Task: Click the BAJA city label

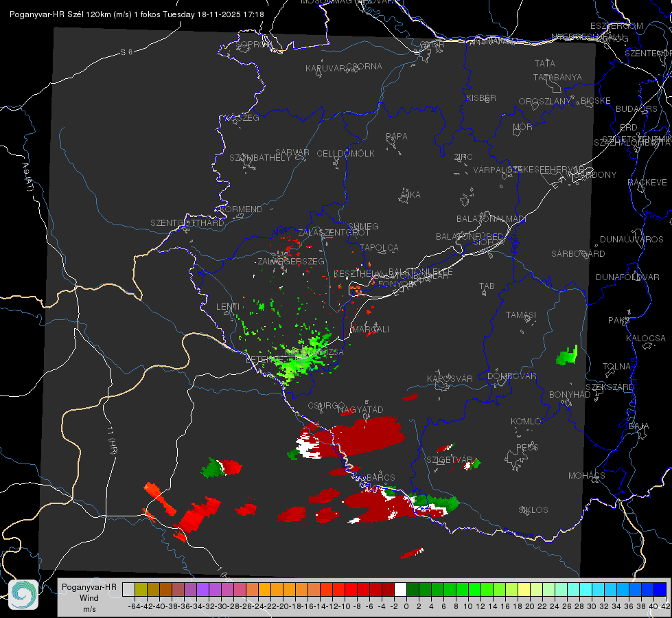Action: (639, 426)
